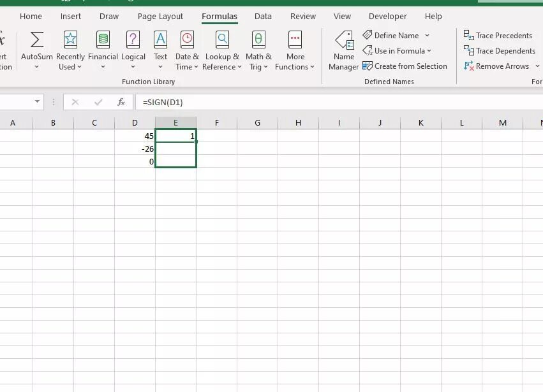Viewport: 543px width, 392px height.
Task: Open the Financial functions icon
Action: pos(103,40)
